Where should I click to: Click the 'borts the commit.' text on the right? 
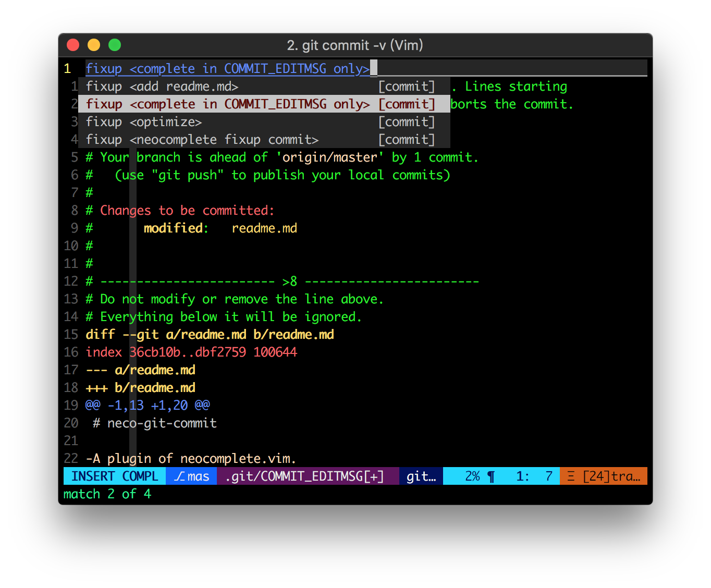(x=512, y=104)
